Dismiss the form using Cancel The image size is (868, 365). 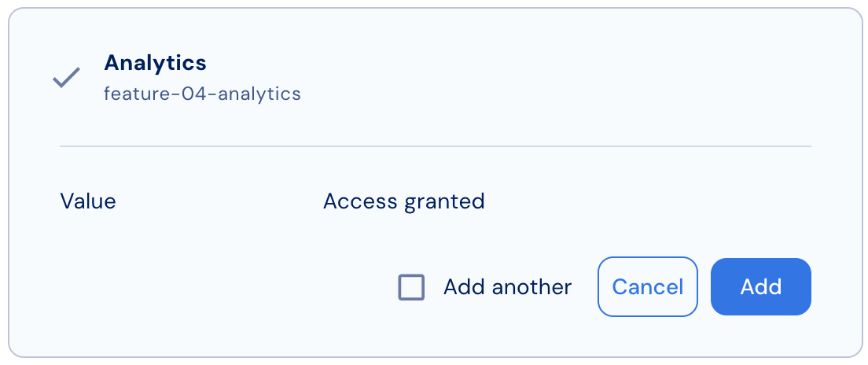648,287
